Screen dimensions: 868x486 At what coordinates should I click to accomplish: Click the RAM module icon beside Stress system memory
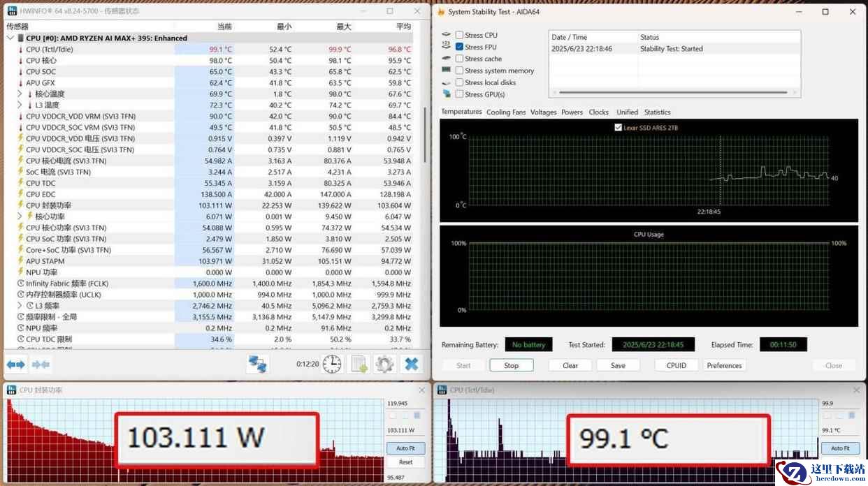446,70
